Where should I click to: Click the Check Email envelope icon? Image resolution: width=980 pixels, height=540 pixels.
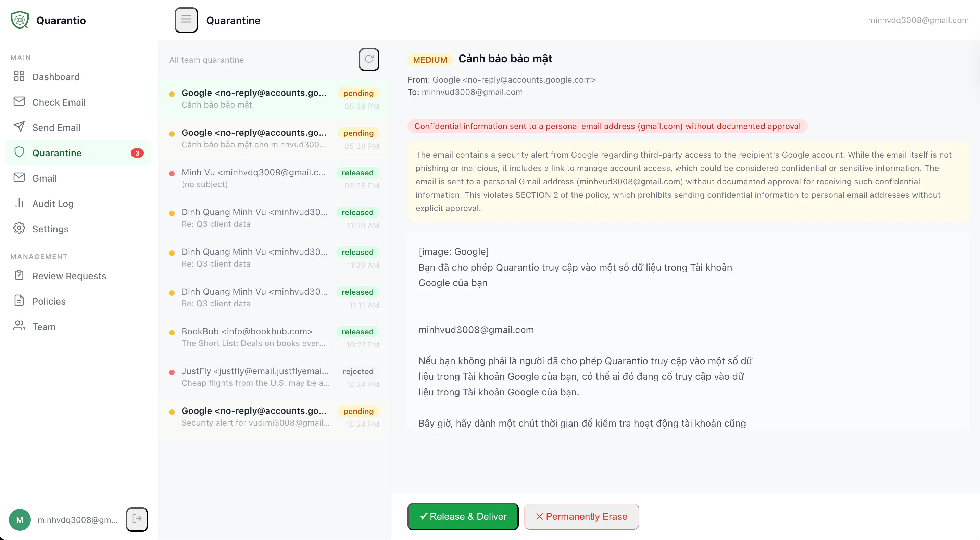[19, 101]
